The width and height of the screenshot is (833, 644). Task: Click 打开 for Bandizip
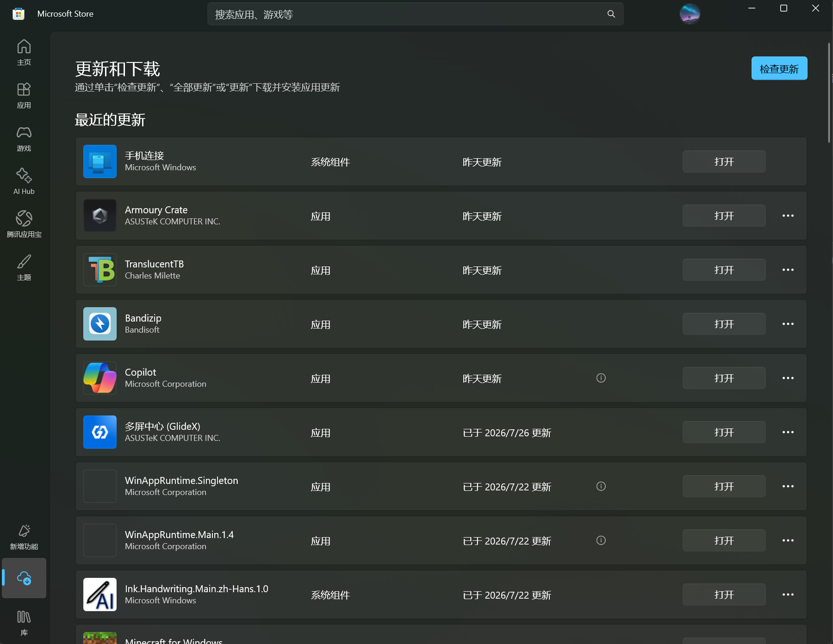pyautogui.click(x=724, y=324)
